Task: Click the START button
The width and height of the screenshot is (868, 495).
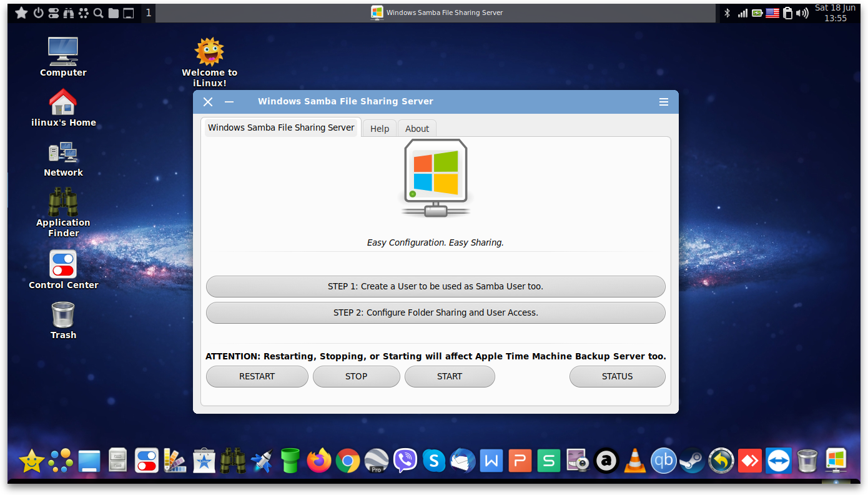Action: [x=450, y=376]
